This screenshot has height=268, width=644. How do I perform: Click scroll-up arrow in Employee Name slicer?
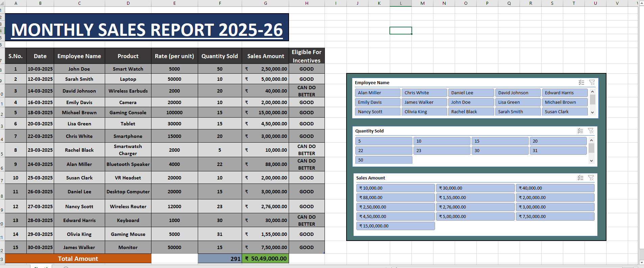(592, 92)
